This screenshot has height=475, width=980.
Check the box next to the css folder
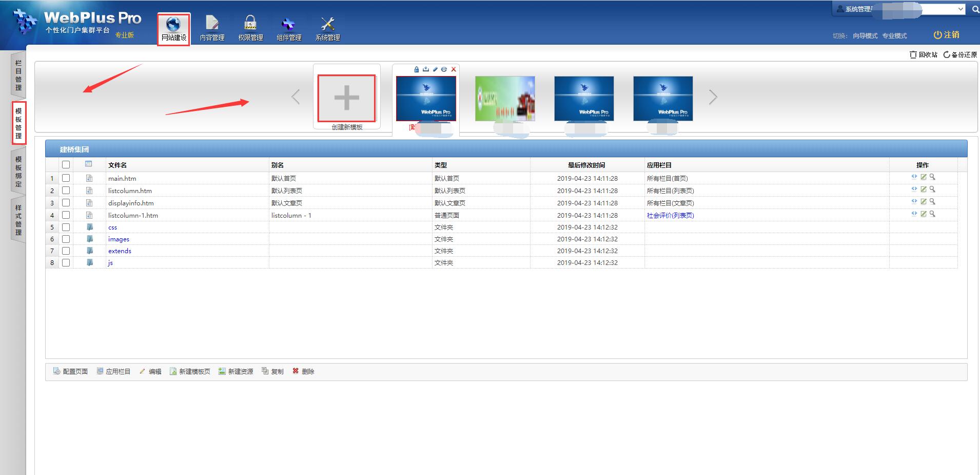[x=66, y=227]
